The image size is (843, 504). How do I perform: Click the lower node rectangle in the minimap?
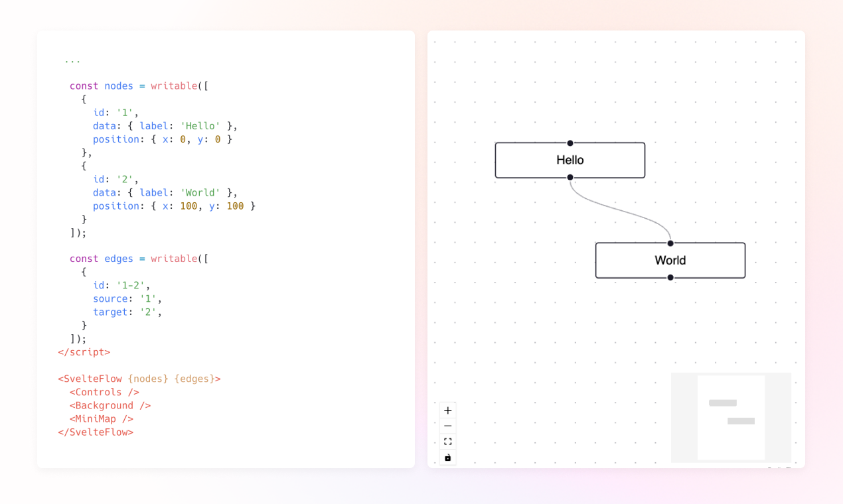[741, 421]
